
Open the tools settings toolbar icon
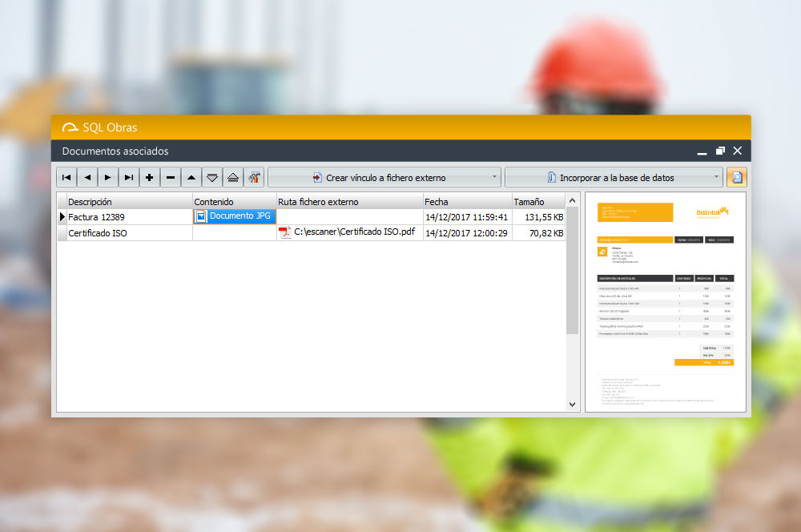pos(254,177)
